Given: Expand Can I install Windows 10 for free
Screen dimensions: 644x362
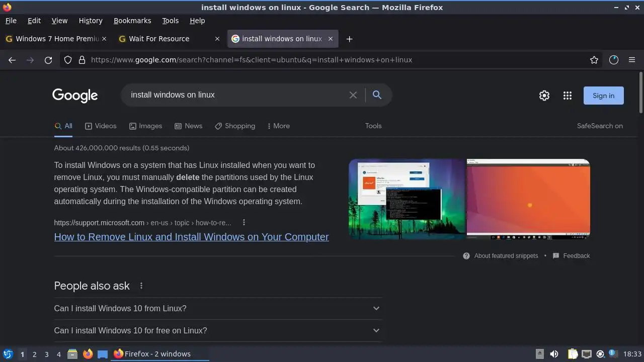Looking at the screenshot, I should (x=218, y=330).
